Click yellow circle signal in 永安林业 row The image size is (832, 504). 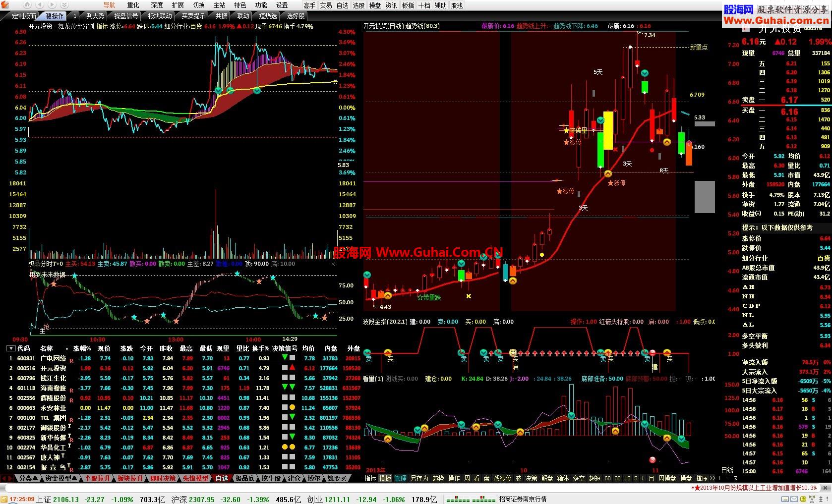pyautogui.click(x=293, y=407)
